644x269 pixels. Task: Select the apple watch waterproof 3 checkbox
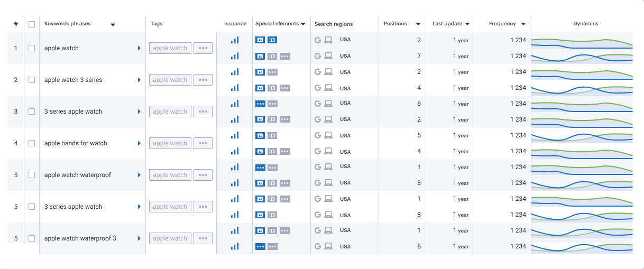tap(32, 238)
